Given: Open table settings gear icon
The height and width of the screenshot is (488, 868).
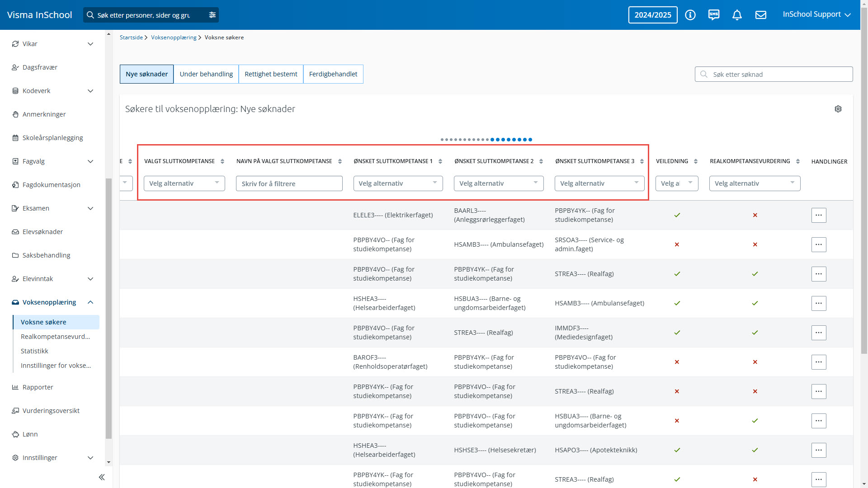Looking at the screenshot, I should coord(838,109).
